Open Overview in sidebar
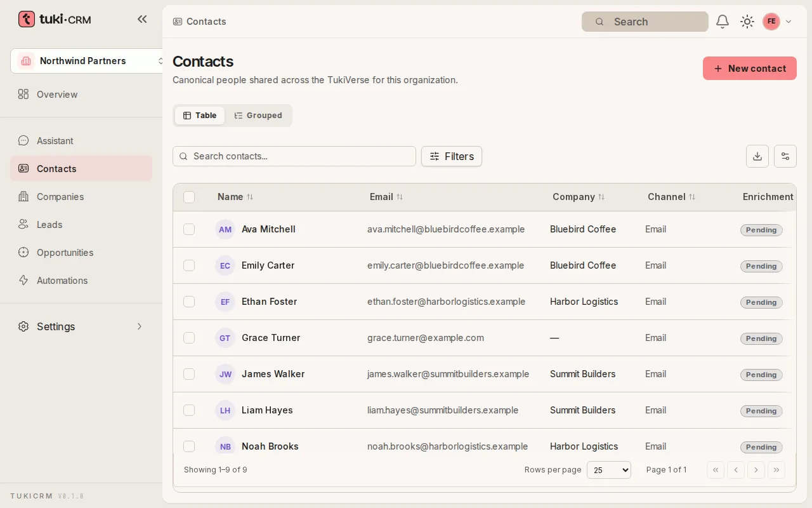Viewport: 812px width, 508px height. click(81, 95)
